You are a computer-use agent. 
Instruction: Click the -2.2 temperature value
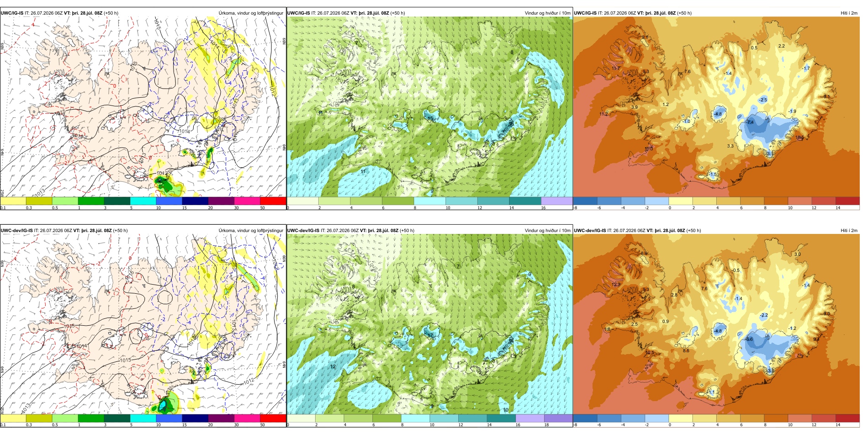pos(764,316)
